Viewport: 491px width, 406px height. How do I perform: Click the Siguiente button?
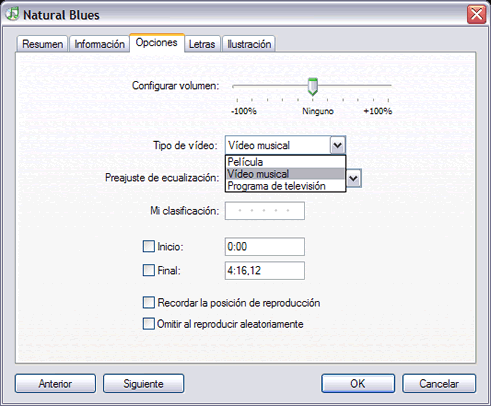(143, 383)
